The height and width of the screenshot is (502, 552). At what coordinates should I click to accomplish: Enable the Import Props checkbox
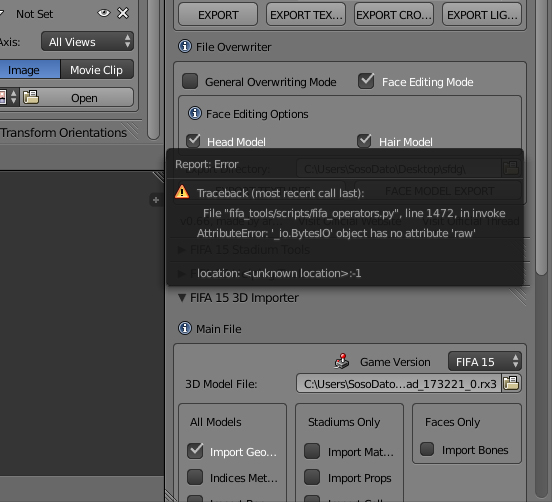[x=312, y=477]
